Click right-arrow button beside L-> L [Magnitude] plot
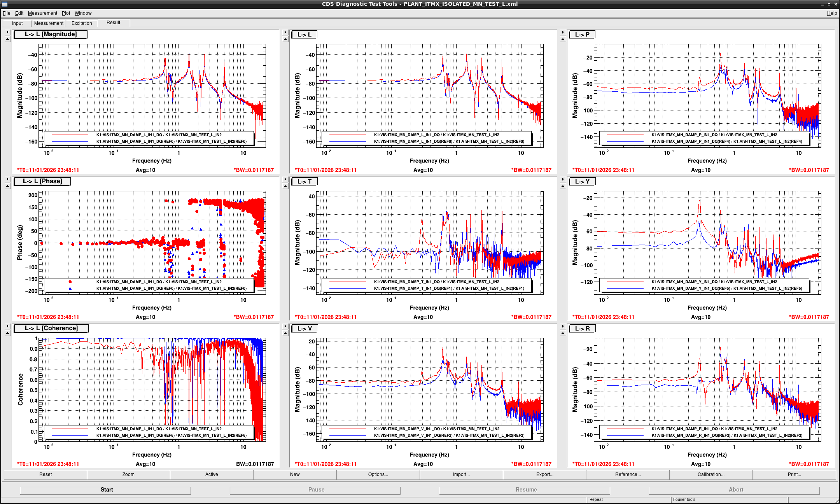The width and height of the screenshot is (840, 504). [x=7, y=32]
